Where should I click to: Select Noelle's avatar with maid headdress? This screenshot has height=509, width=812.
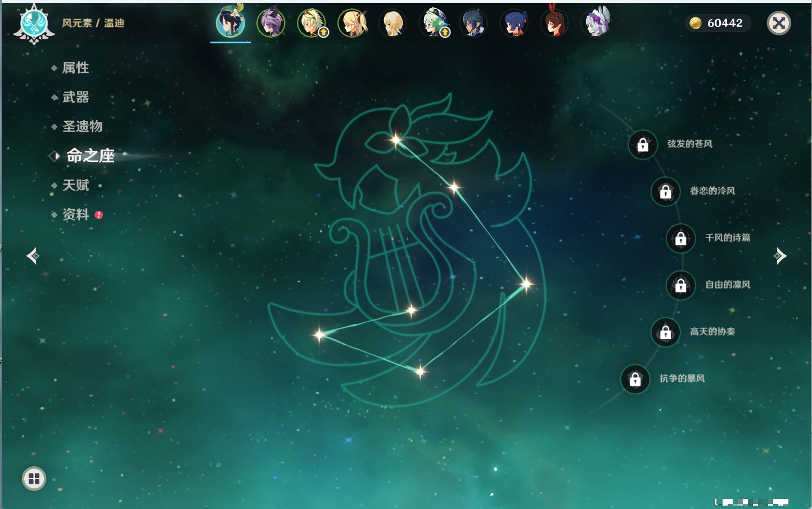pos(596,23)
